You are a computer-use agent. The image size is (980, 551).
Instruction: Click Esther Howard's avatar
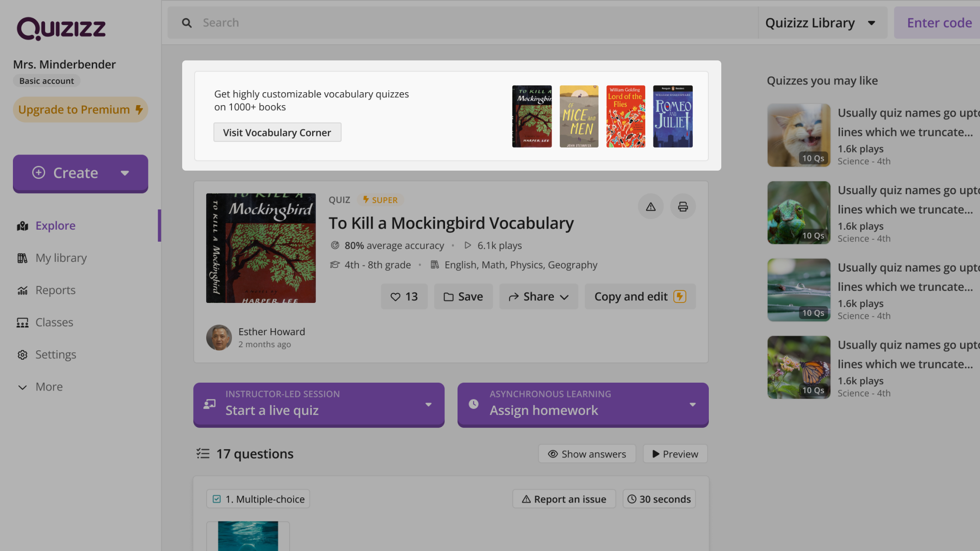(219, 338)
